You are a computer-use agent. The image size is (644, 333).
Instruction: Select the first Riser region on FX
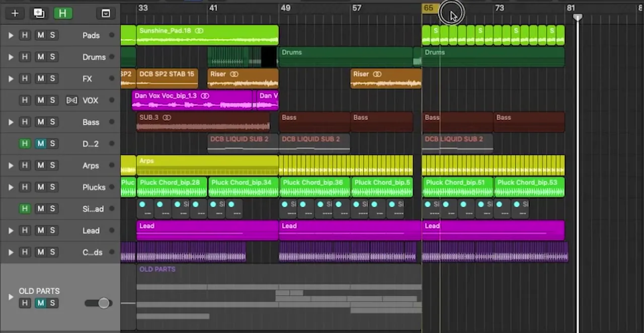point(243,78)
